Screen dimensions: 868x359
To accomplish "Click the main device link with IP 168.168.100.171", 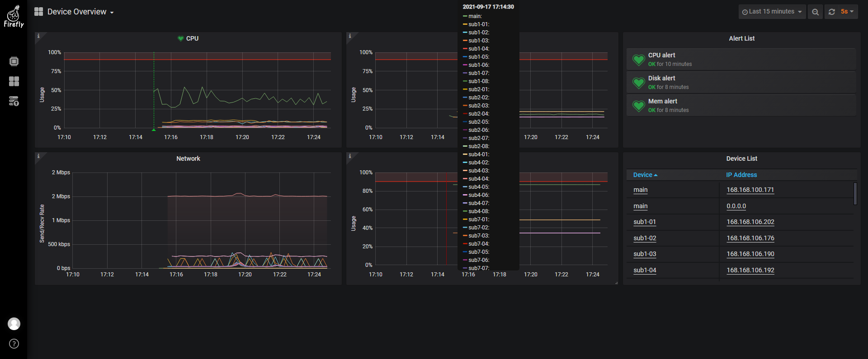I will click(x=641, y=190).
